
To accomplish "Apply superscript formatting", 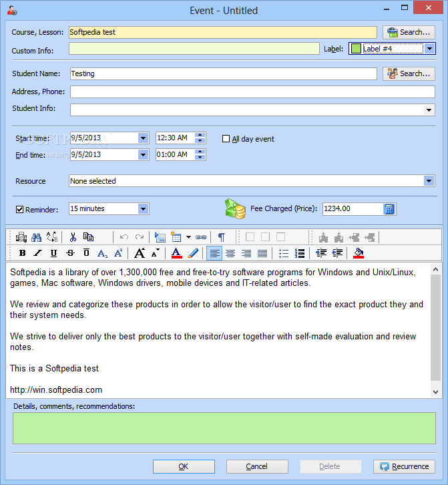I will 118,253.
